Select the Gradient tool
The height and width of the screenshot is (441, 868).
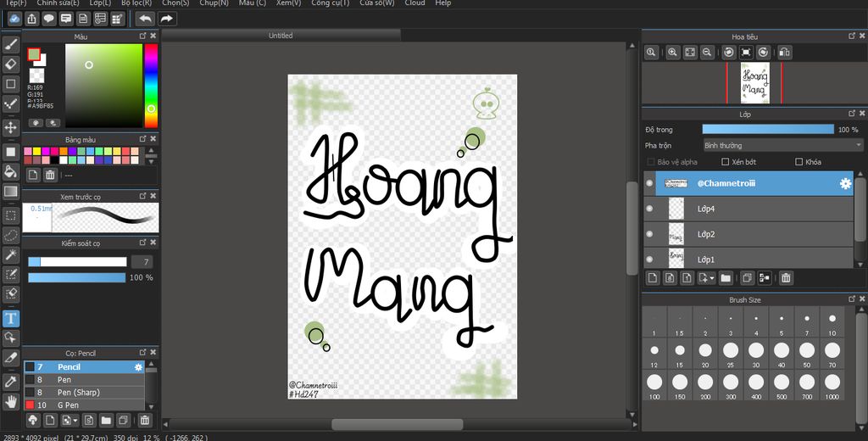(x=11, y=192)
